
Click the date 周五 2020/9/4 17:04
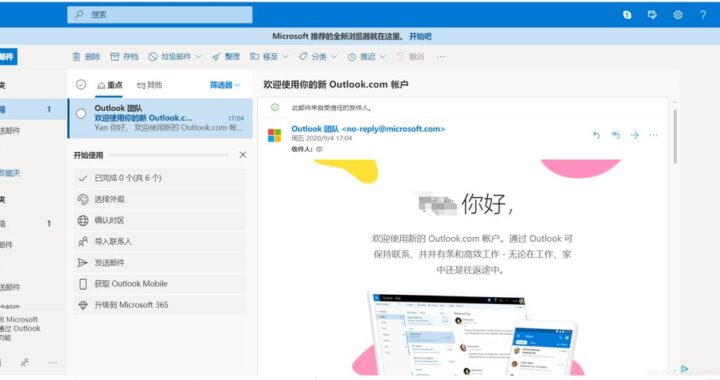click(x=321, y=138)
